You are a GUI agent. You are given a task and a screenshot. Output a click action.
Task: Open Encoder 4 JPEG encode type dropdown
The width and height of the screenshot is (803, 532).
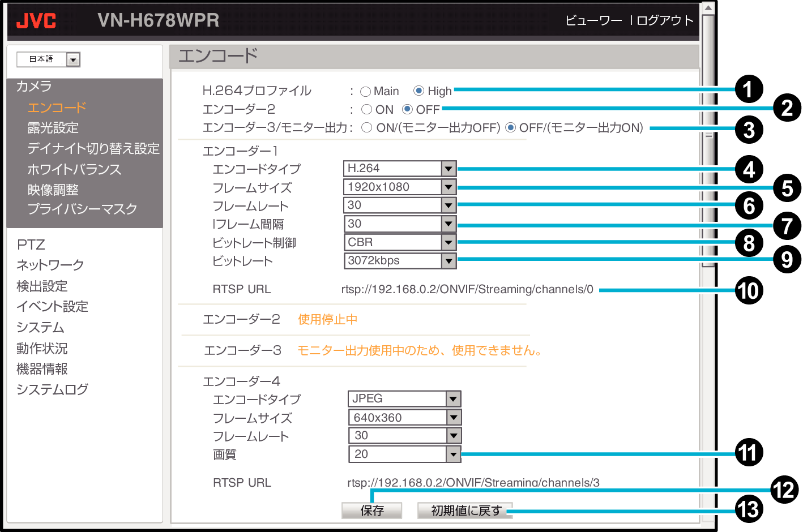pyautogui.click(x=404, y=399)
